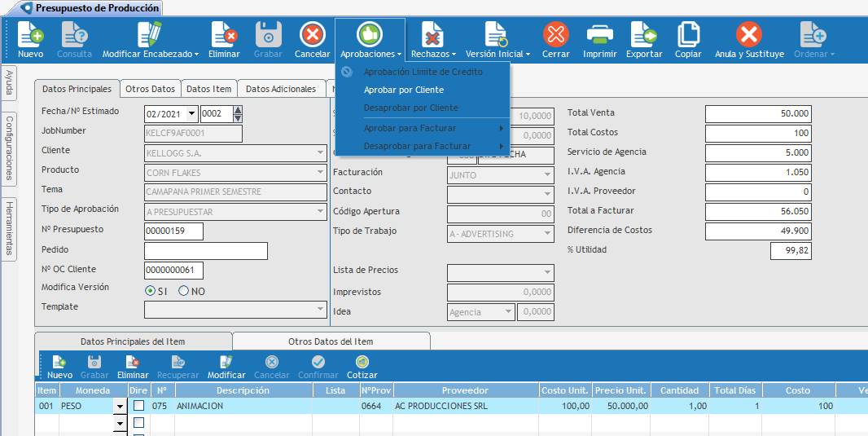Choose Aprobar por Cliente menu entry

[x=404, y=90]
